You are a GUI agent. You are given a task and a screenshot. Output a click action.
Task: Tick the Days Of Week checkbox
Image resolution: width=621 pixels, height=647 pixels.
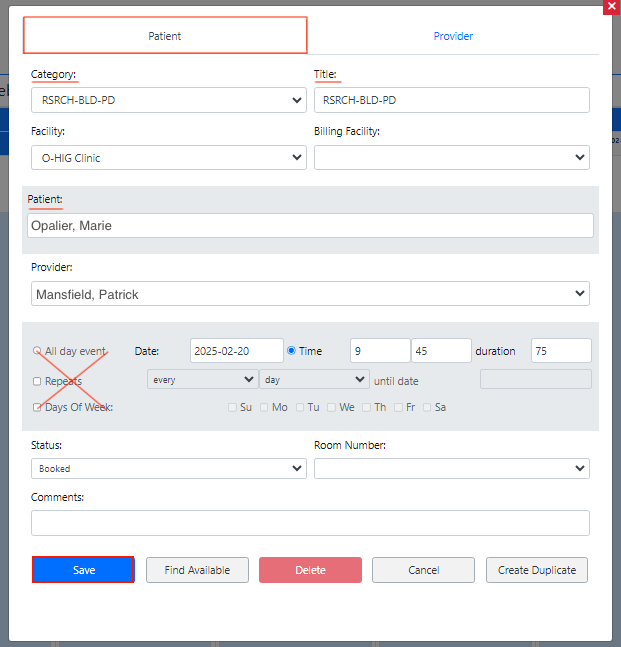37,408
